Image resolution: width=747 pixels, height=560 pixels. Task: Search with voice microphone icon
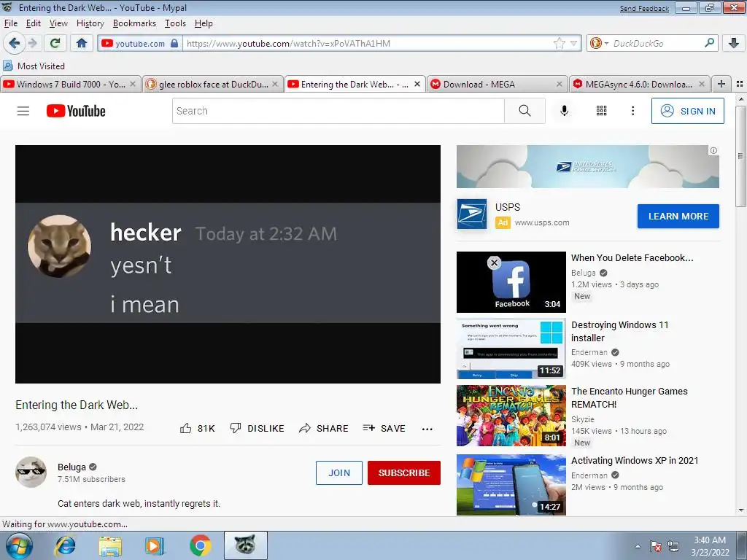pyautogui.click(x=564, y=111)
